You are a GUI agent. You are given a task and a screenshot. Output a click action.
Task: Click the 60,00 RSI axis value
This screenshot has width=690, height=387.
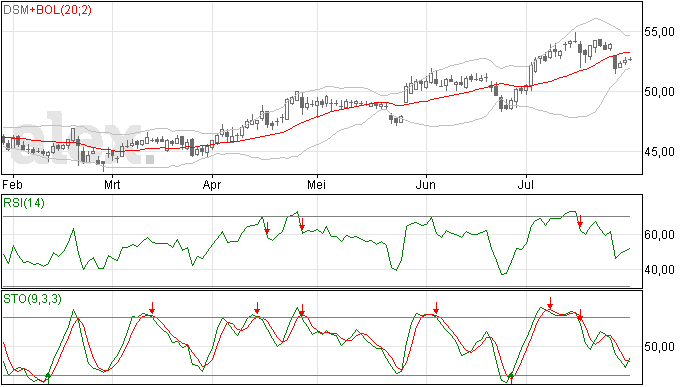point(659,235)
